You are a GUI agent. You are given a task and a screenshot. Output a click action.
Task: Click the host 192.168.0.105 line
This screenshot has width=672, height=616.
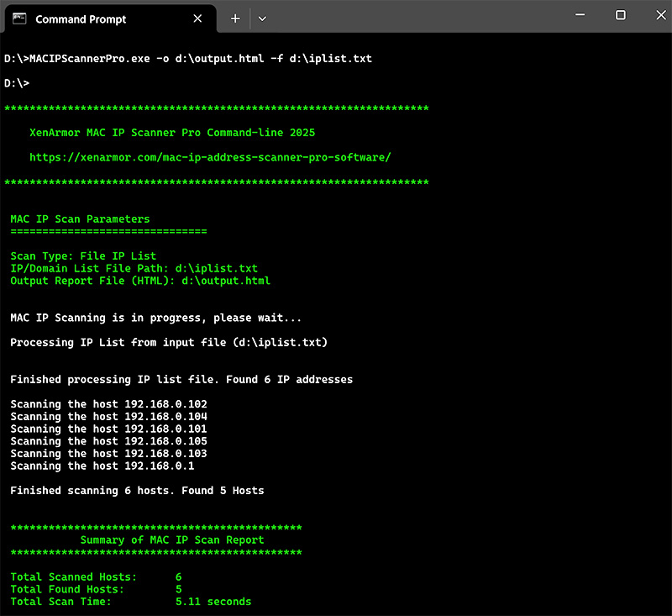tap(109, 441)
